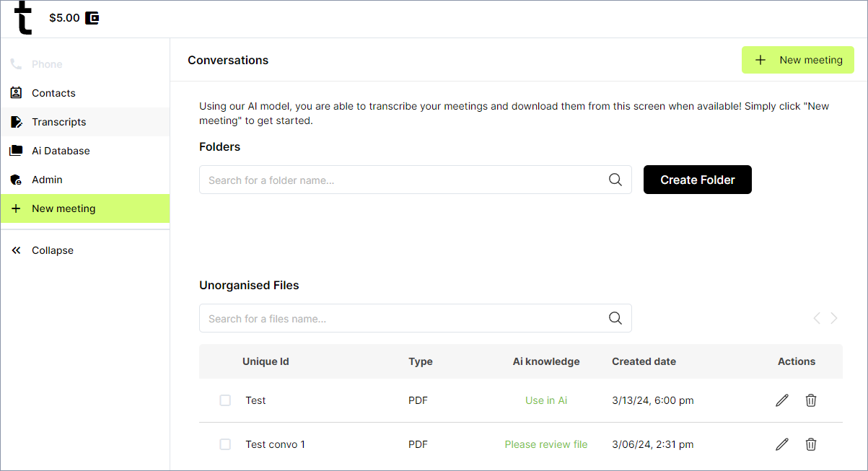Click the Phone handset icon in sidebar
The height and width of the screenshot is (471, 868).
pyautogui.click(x=16, y=64)
